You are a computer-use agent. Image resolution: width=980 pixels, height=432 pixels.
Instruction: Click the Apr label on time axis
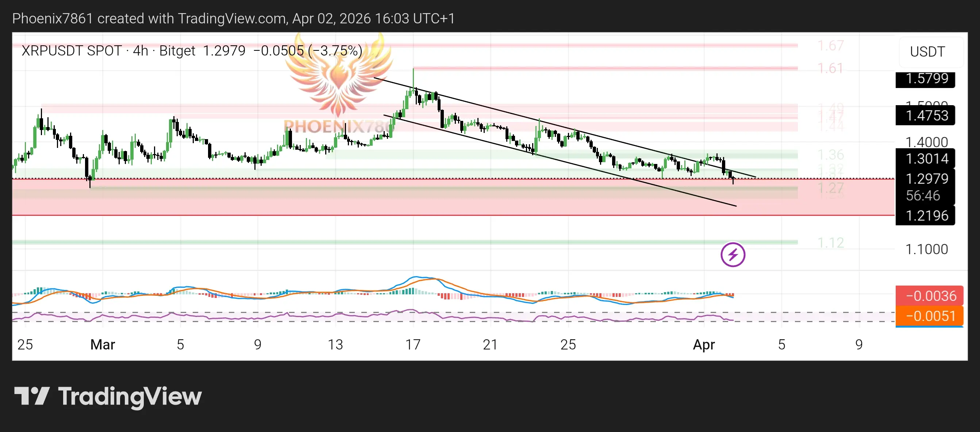pyautogui.click(x=703, y=344)
